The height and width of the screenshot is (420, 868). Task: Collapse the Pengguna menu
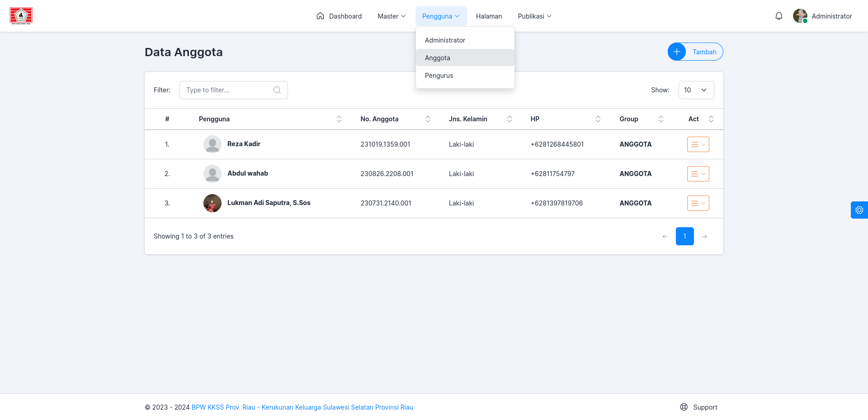(x=441, y=16)
